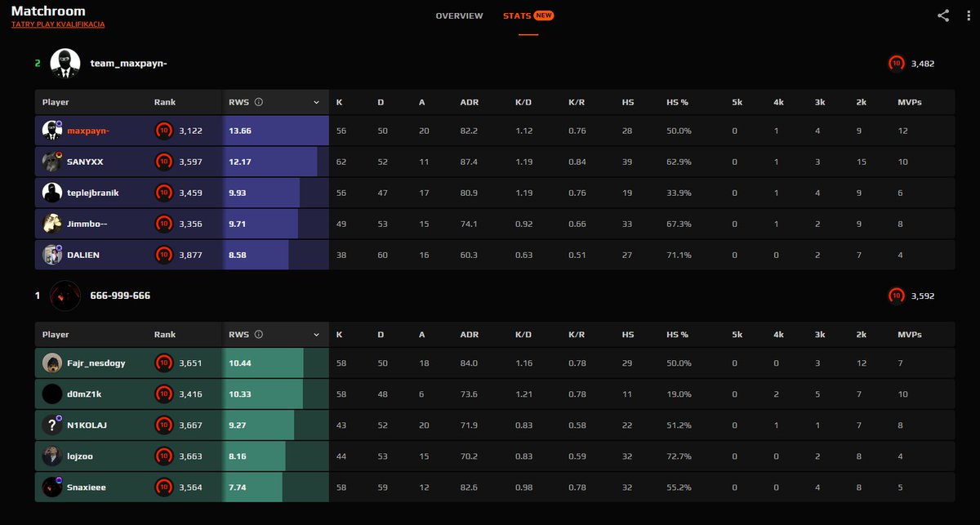
Task: Switch to the Stats tab
Action: coord(528,16)
